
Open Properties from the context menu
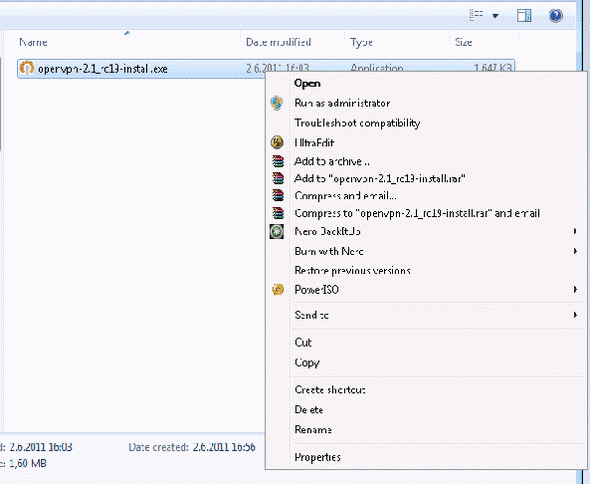click(x=318, y=457)
